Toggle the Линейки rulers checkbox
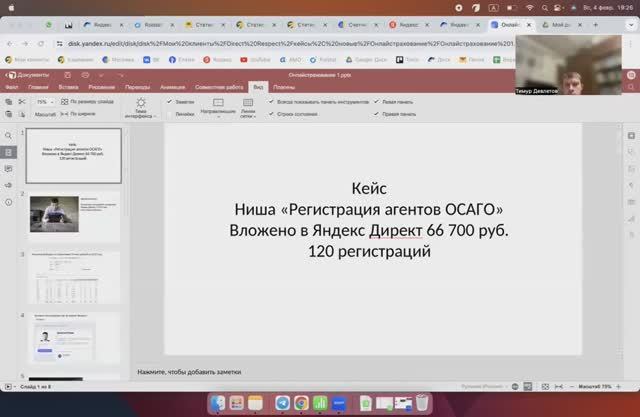640x417 pixels. (x=181, y=114)
